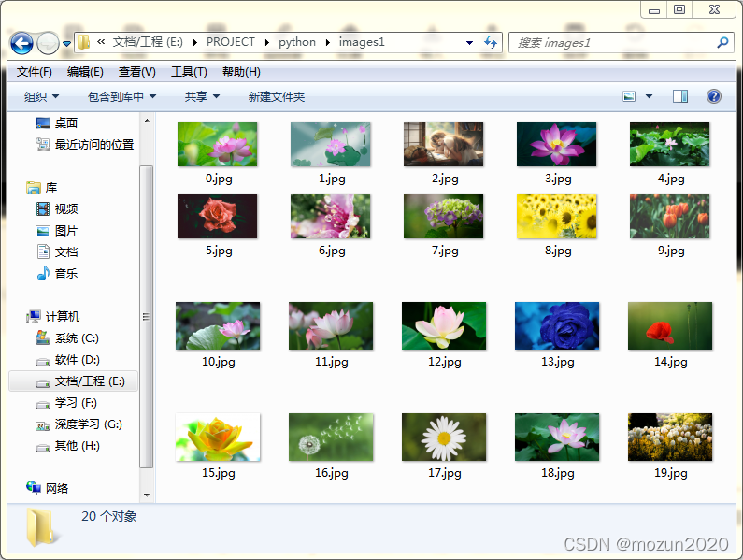
Task: Click the PROJECT breadcrumb in address bar
Action: 231,42
